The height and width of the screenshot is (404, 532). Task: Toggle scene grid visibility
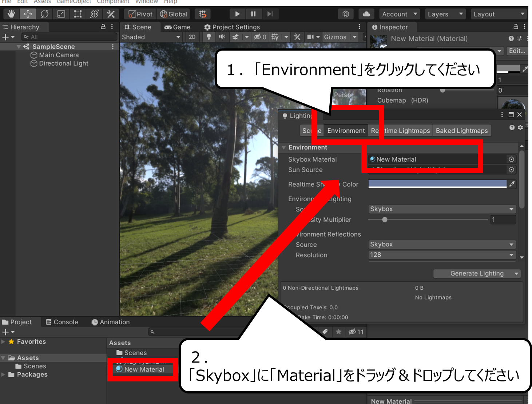click(275, 37)
